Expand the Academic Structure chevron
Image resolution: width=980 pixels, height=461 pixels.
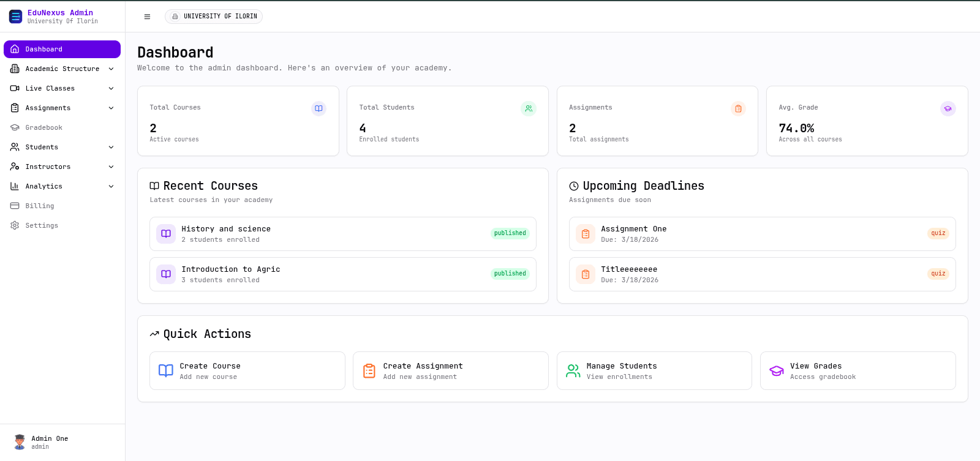tap(111, 69)
